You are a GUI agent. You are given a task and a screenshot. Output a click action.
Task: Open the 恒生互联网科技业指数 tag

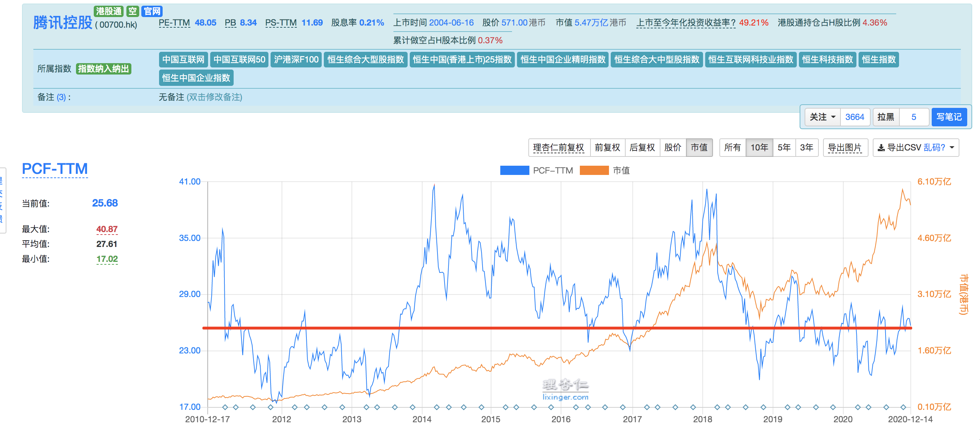(x=751, y=60)
